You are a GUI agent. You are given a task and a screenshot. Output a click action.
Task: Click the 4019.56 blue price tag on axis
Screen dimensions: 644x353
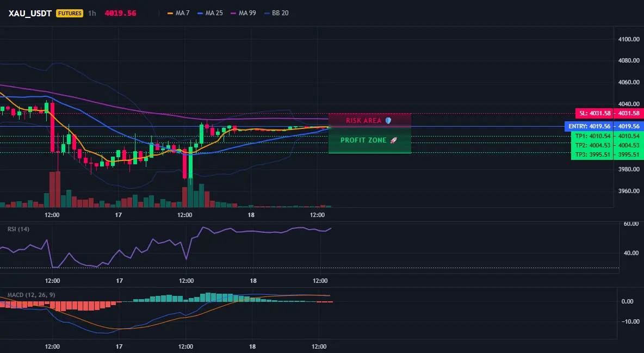click(629, 126)
